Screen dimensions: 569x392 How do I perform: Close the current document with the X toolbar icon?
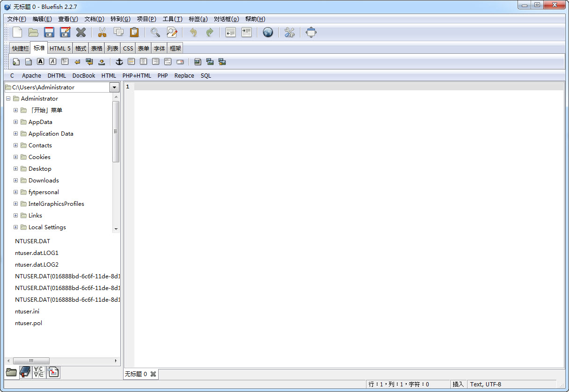81,32
